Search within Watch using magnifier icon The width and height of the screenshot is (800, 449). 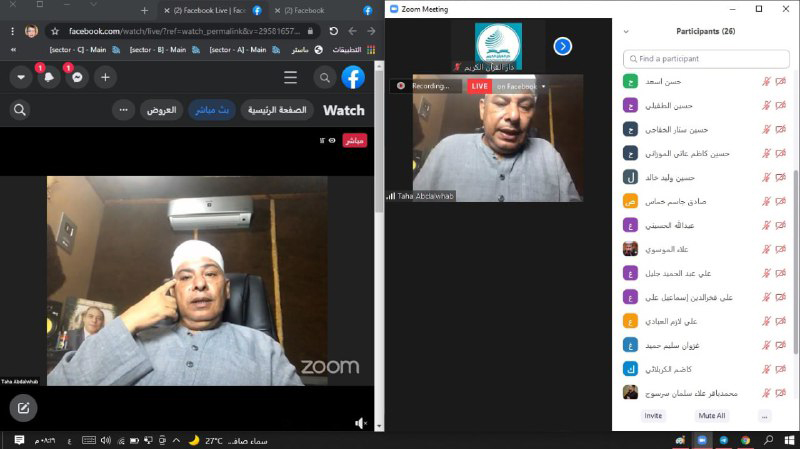click(x=20, y=110)
